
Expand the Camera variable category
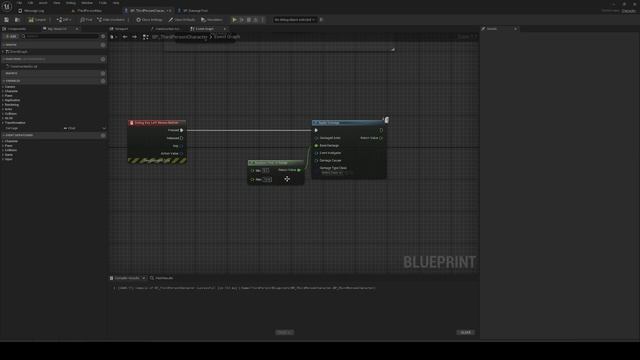click(x=3, y=87)
